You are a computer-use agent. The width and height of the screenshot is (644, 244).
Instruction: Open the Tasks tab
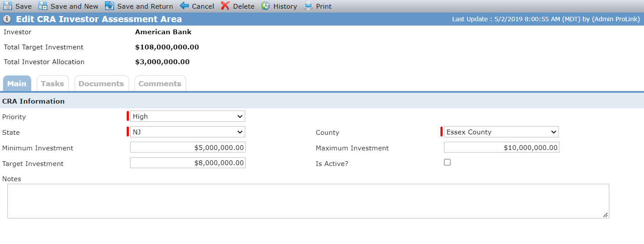click(x=53, y=84)
